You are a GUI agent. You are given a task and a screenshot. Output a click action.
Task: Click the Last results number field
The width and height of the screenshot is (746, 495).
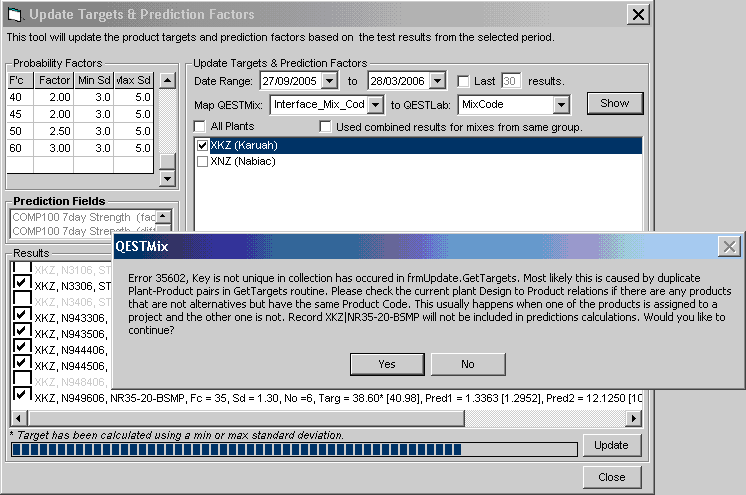511,80
